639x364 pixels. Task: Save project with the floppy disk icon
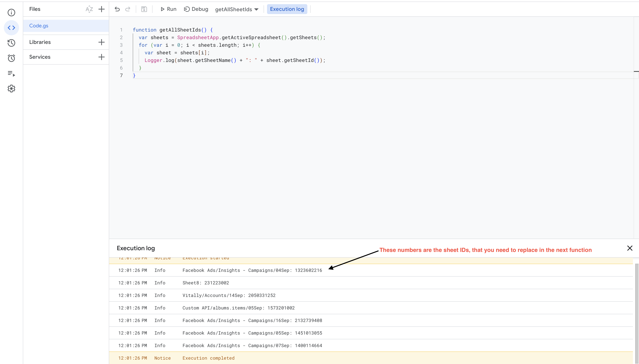144,9
